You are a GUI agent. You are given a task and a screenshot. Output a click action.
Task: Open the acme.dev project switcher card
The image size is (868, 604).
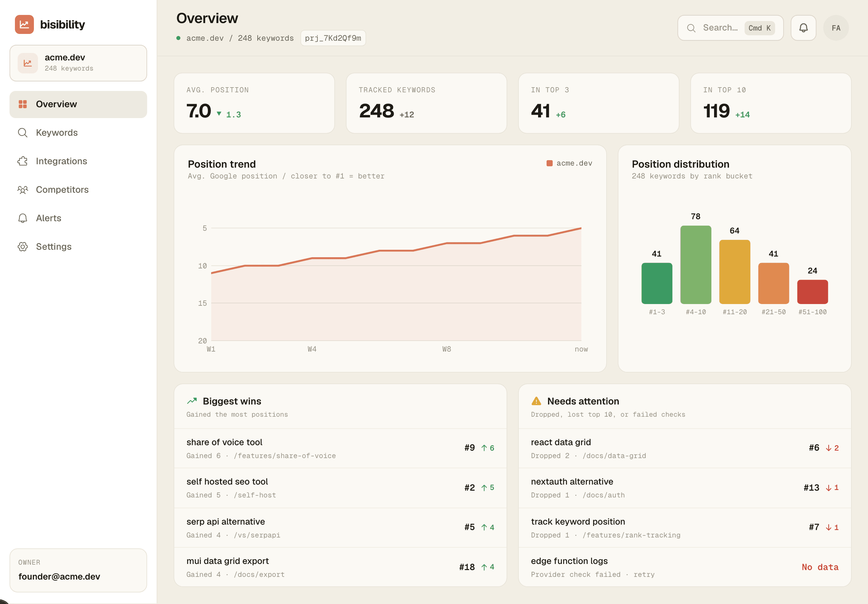tap(78, 63)
